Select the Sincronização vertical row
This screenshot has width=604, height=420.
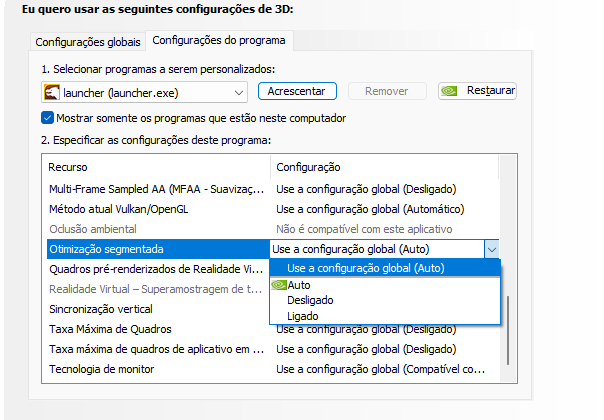click(100, 309)
